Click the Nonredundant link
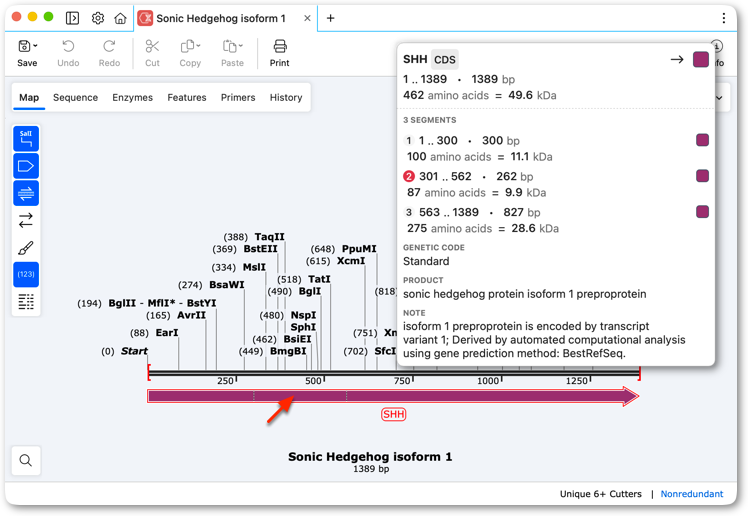The image size is (748, 516). [x=692, y=494]
